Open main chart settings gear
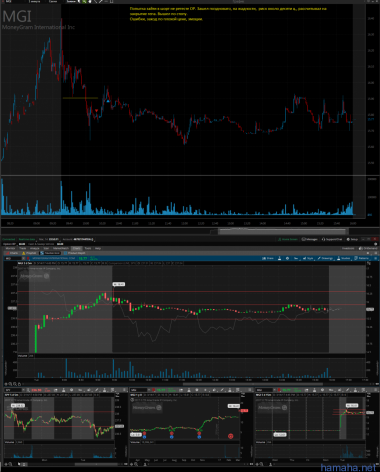The width and height of the screenshot is (380, 472). pos(287,258)
